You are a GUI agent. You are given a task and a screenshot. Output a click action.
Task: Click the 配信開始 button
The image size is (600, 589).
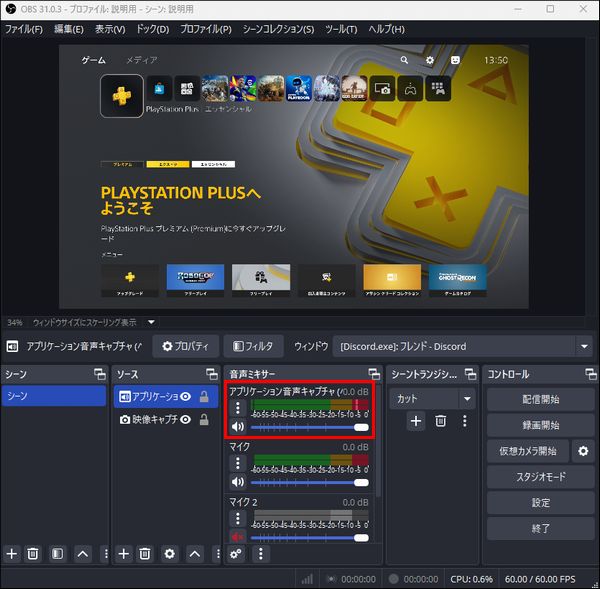[540, 400]
